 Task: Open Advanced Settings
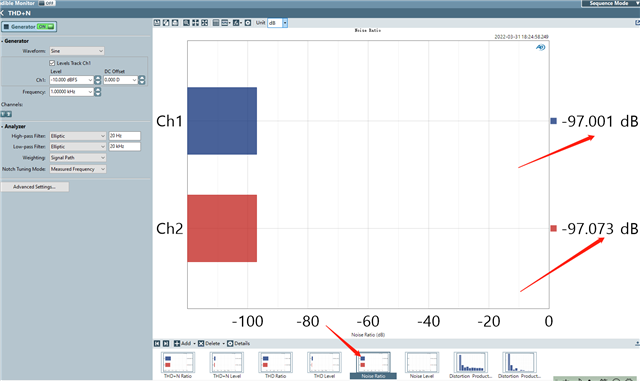(35, 187)
